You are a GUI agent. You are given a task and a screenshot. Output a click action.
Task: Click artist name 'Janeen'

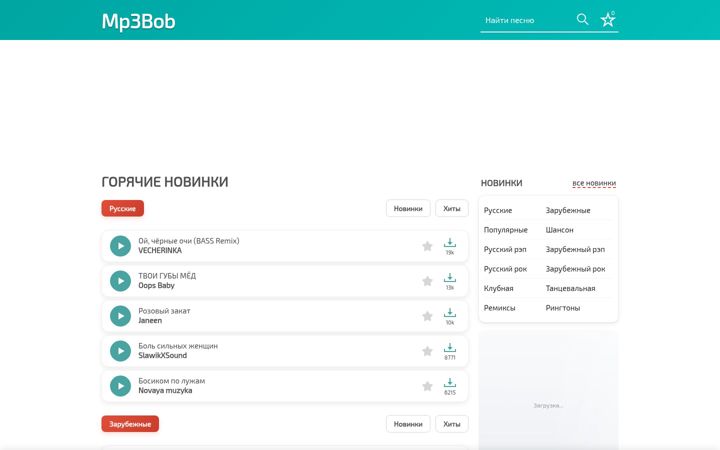[x=150, y=320]
